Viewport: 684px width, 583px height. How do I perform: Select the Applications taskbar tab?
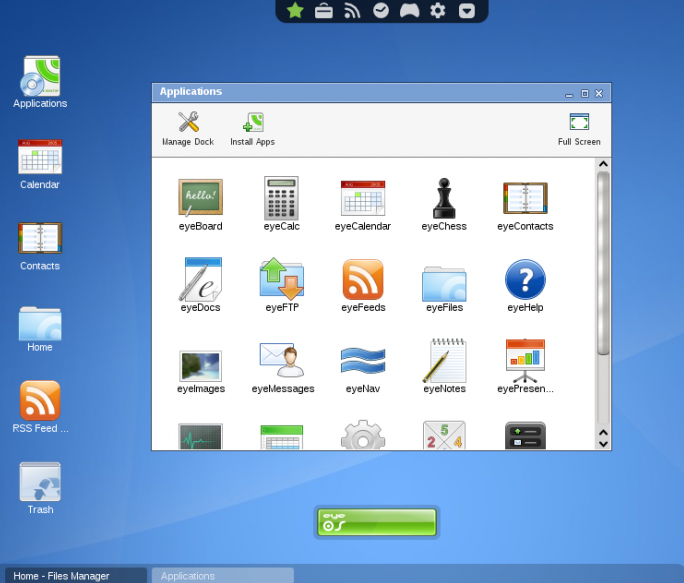tap(222, 576)
